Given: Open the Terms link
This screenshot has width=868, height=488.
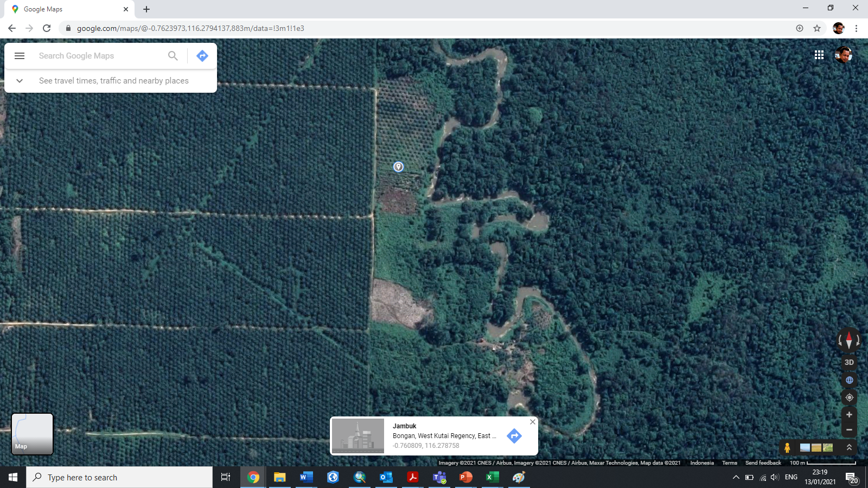Looking at the screenshot, I should pyautogui.click(x=729, y=463).
